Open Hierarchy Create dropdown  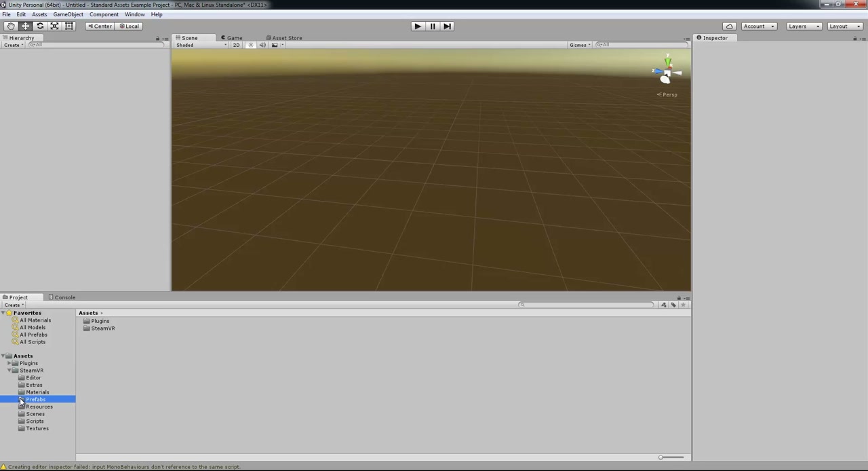pos(13,45)
